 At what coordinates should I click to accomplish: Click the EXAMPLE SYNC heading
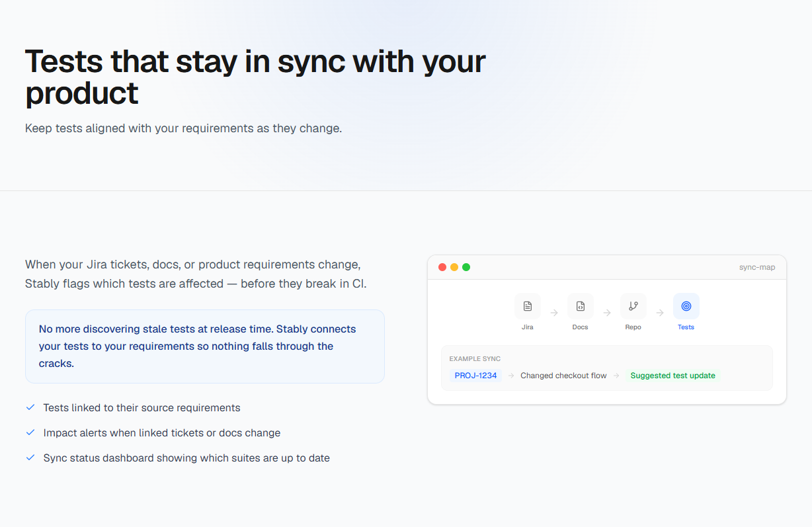(x=475, y=359)
